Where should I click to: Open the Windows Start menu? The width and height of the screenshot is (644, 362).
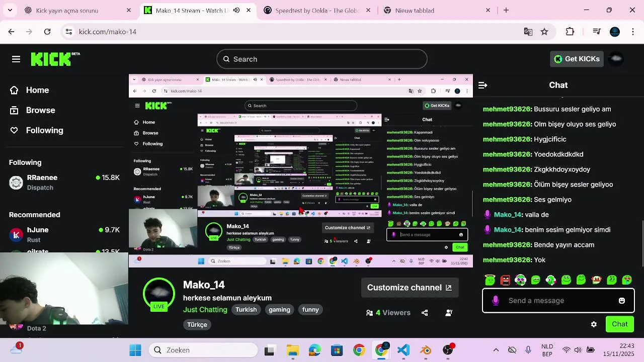(135, 350)
